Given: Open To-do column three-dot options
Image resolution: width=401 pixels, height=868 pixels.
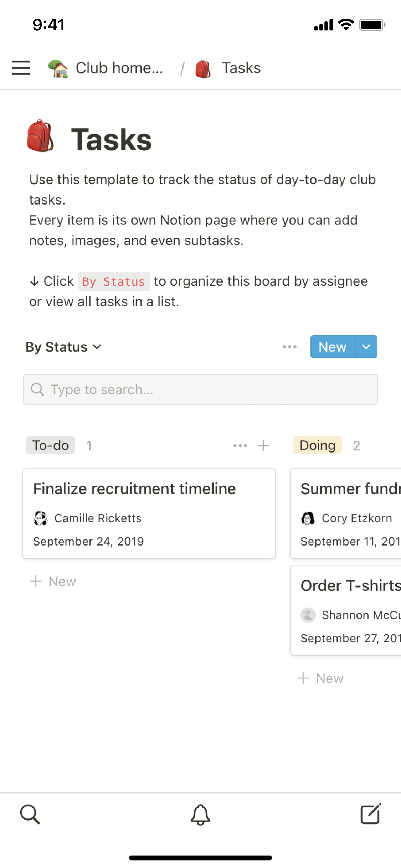Looking at the screenshot, I should pos(240,445).
